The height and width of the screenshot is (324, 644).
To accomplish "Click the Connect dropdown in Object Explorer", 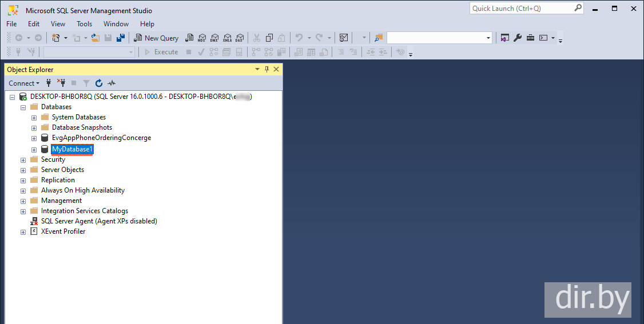I will 24,83.
